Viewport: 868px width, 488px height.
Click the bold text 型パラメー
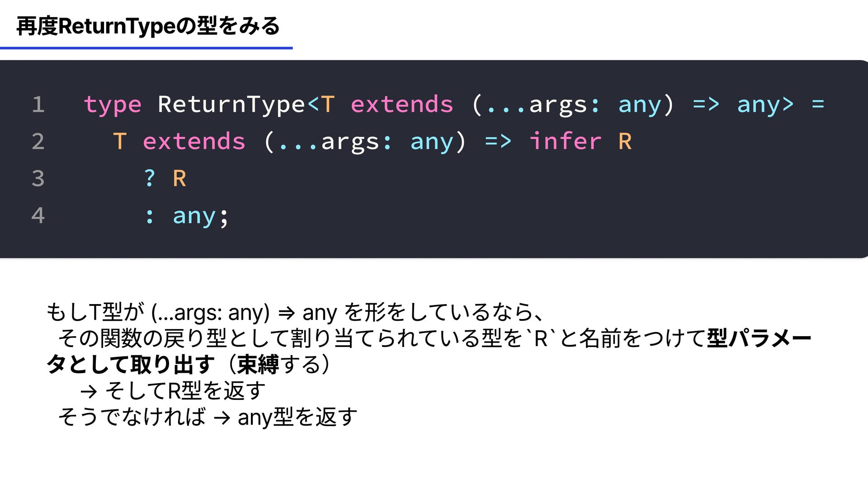[759, 338]
